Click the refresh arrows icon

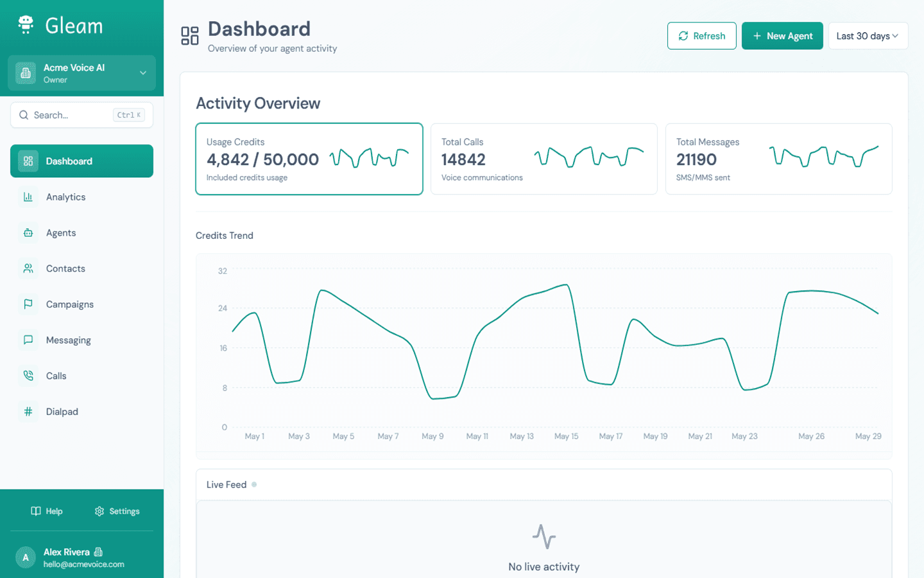683,36
